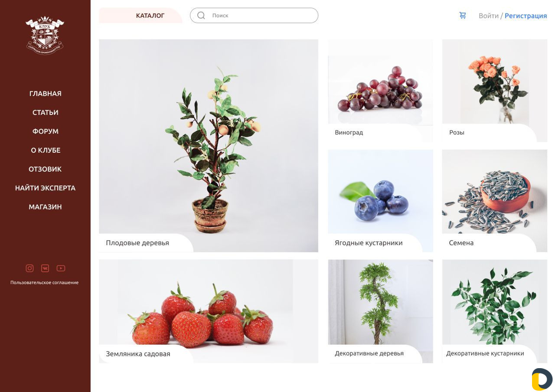The height and width of the screenshot is (392, 555).
Task: Open the Земляника садовая category
Action: pos(209,311)
